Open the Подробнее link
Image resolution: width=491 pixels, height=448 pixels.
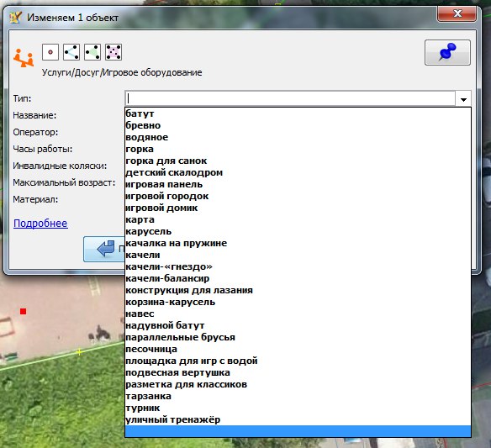[40, 224]
